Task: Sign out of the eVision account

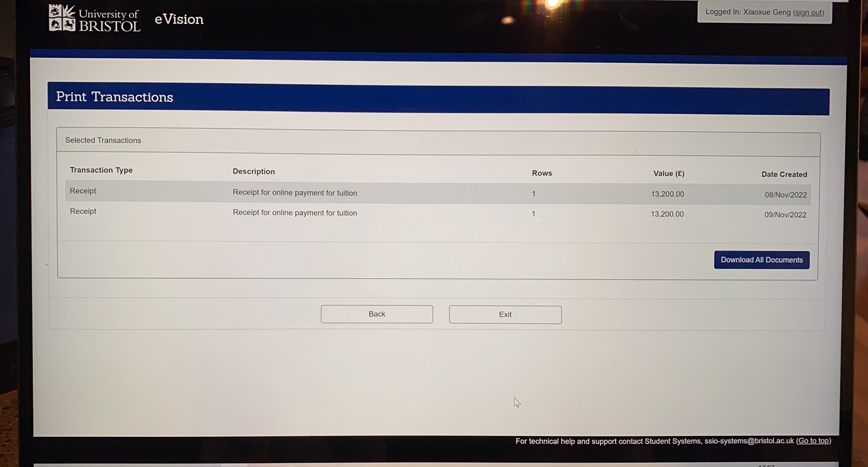Action: 808,13
